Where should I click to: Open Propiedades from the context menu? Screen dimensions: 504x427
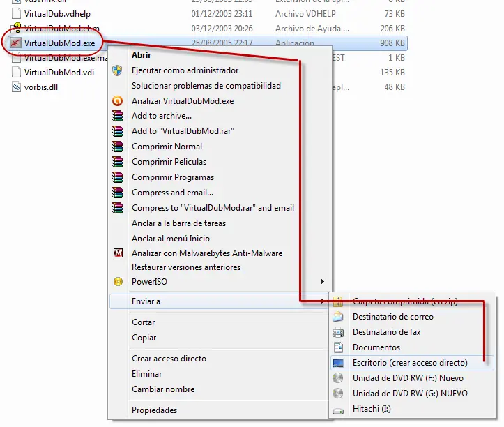pos(154,410)
